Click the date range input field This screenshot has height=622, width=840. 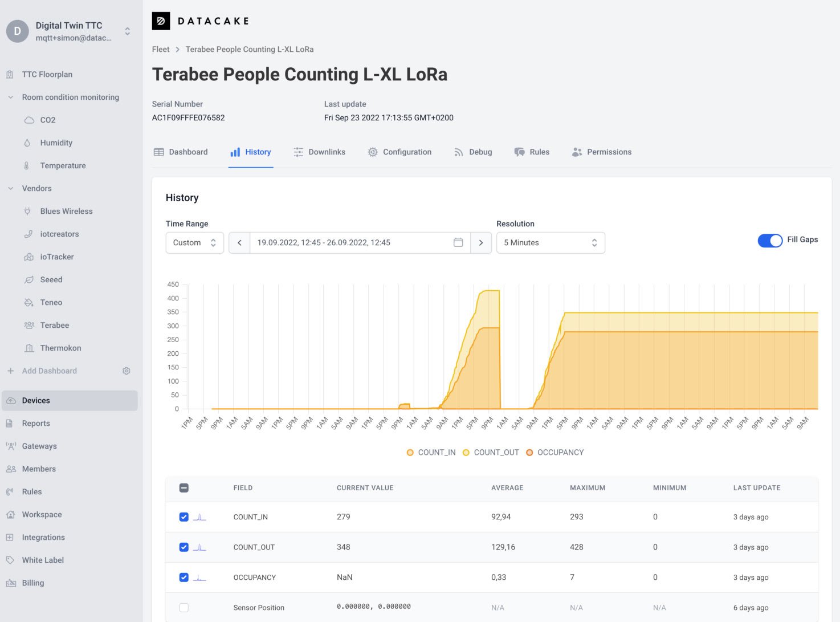(360, 243)
